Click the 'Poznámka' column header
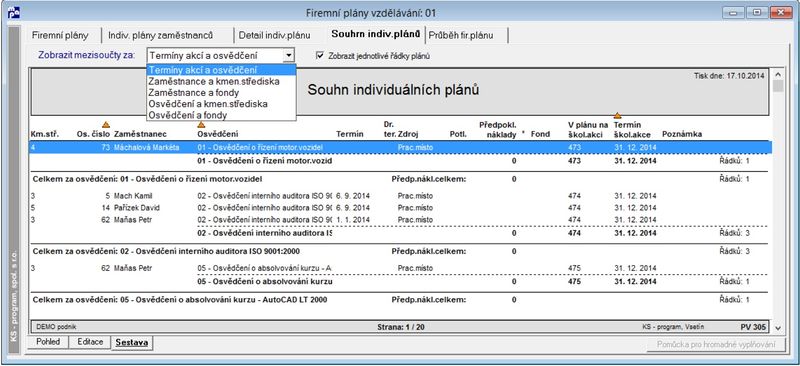Image resolution: width=800 pixels, height=366 pixels. [x=682, y=134]
